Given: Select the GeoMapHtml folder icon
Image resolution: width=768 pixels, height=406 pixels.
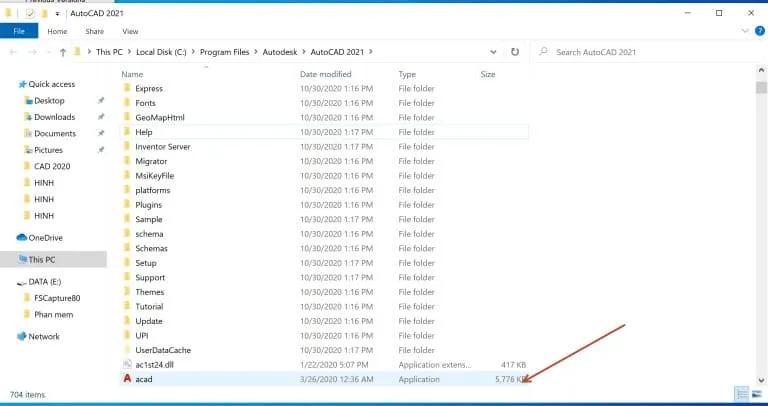Looking at the screenshot, I should pyautogui.click(x=127, y=117).
